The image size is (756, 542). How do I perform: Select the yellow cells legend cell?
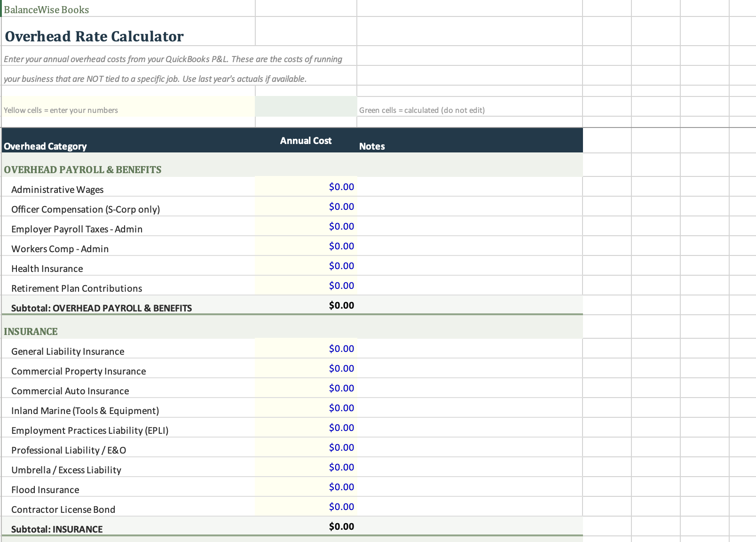point(128,107)
